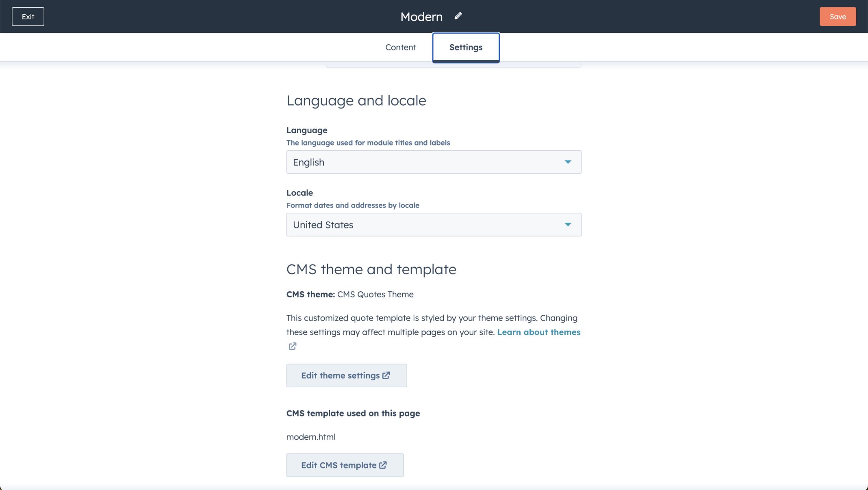
Task: Click the Language and locale heading
Action: tap(356, 100)
